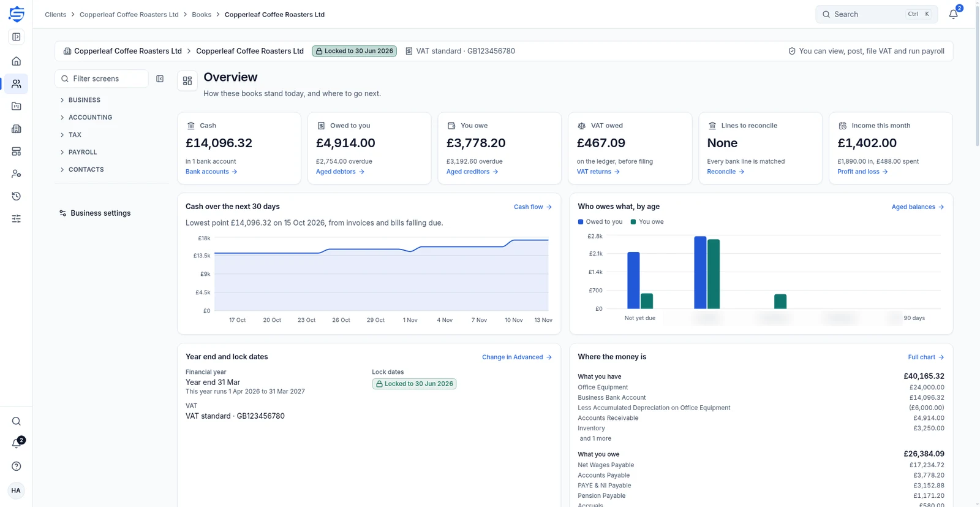The image size is (980, 507).
Task: Go to Books breadcrumb
Action: (202, 14)
